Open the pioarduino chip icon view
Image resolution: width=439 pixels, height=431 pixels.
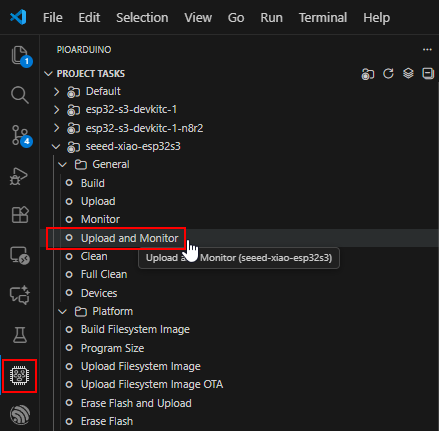pyautogui.click(x=19, y=376)
